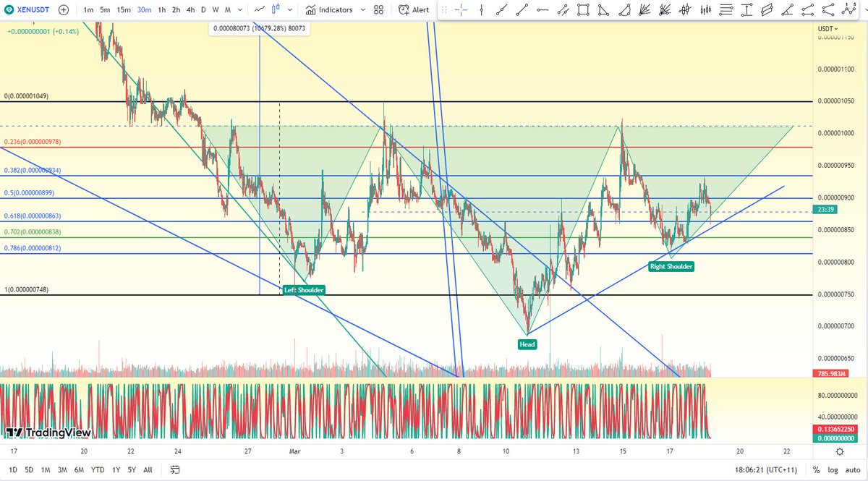Select the horizontal ray tool

542,10
